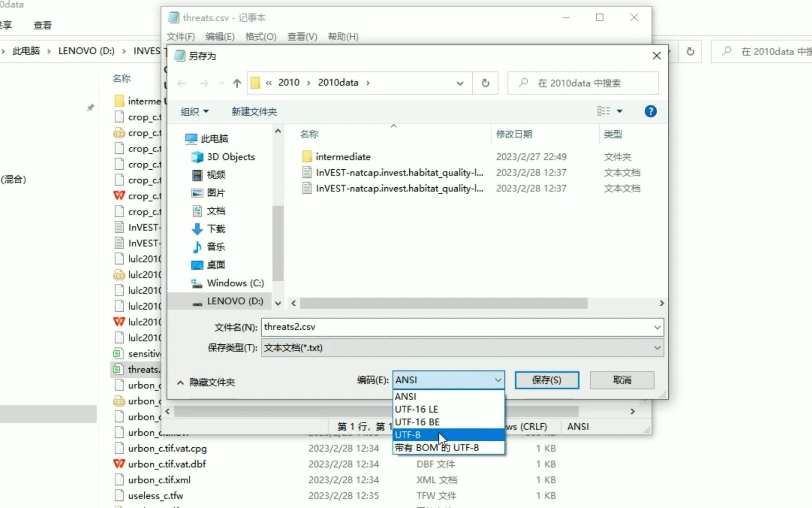Screen dimensions: 812x508
Task: Sort by 名称 column in Save As dialog
Action: 309,135
